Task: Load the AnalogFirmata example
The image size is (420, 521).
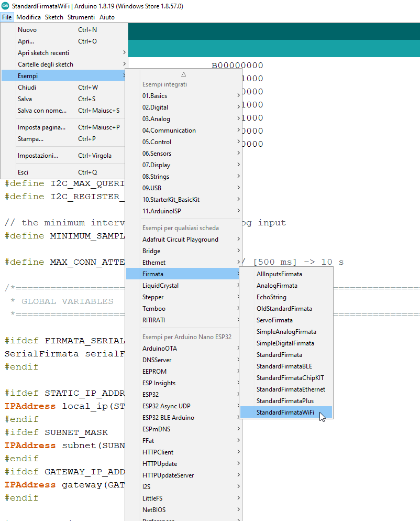Action: (286, 286)
